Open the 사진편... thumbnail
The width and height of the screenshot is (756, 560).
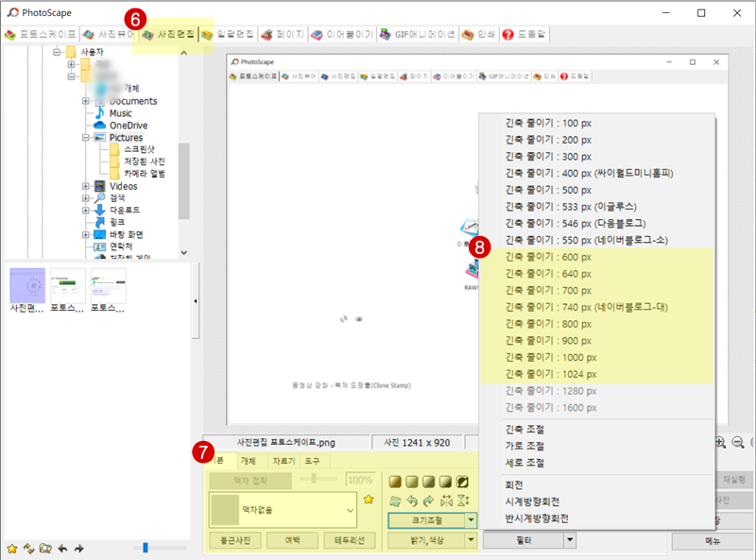click(x=27, y=291)
